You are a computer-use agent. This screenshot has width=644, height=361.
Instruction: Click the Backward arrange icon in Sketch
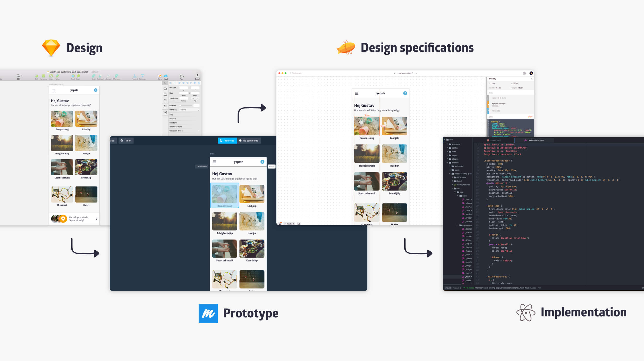click(x=143, y=76)
